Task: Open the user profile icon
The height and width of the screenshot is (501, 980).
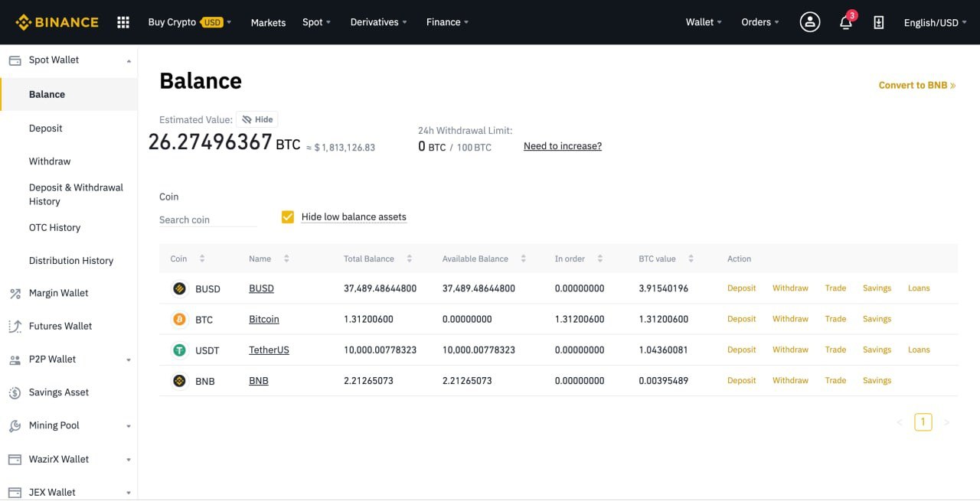Action: point(810,22)
